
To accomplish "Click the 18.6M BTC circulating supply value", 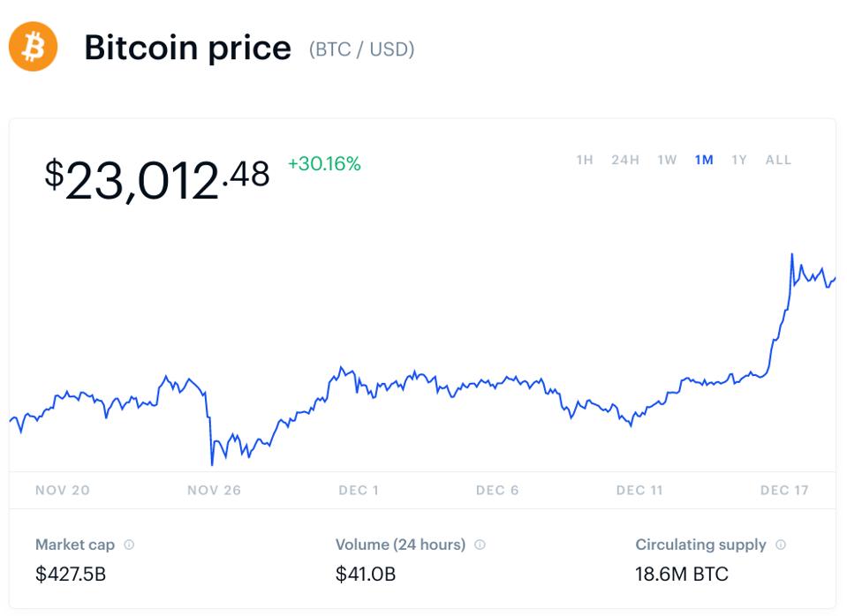I will point(682,573).
